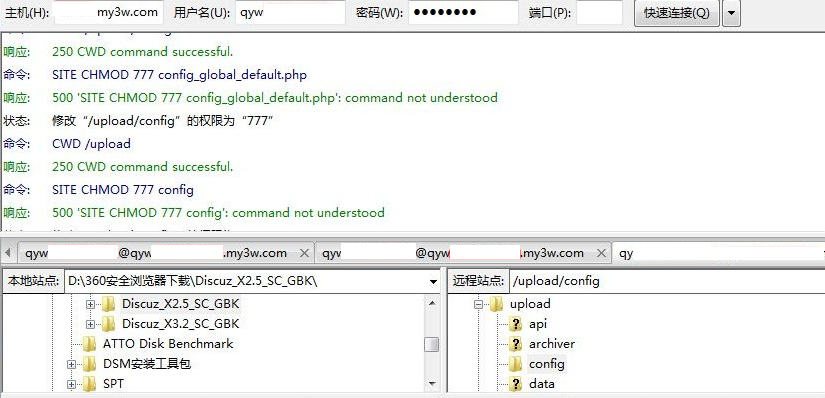The image size is (825, 398).
Task: Open the quick connect history dropdown arrow
Action: point(731,13)
